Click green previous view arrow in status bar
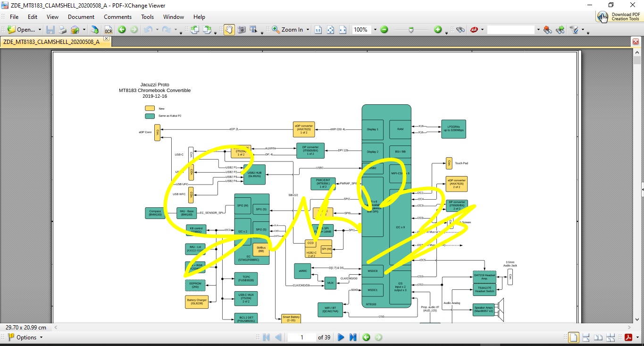The image size is (644, 346). 366,338
